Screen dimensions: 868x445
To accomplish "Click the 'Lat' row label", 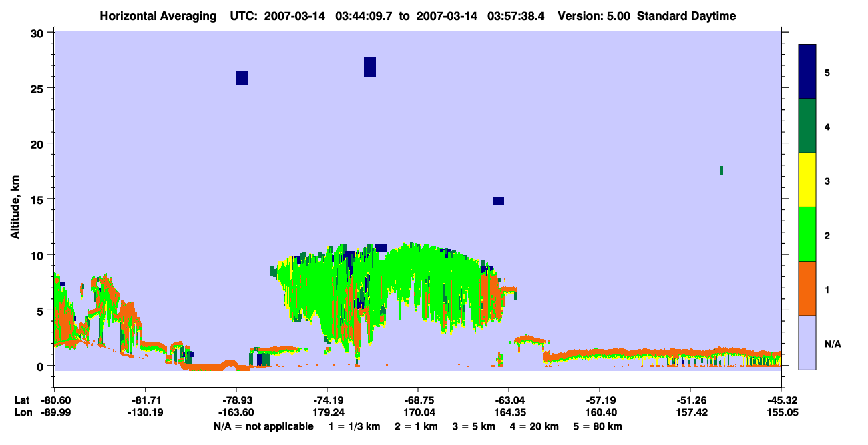I will click(21, 400).
